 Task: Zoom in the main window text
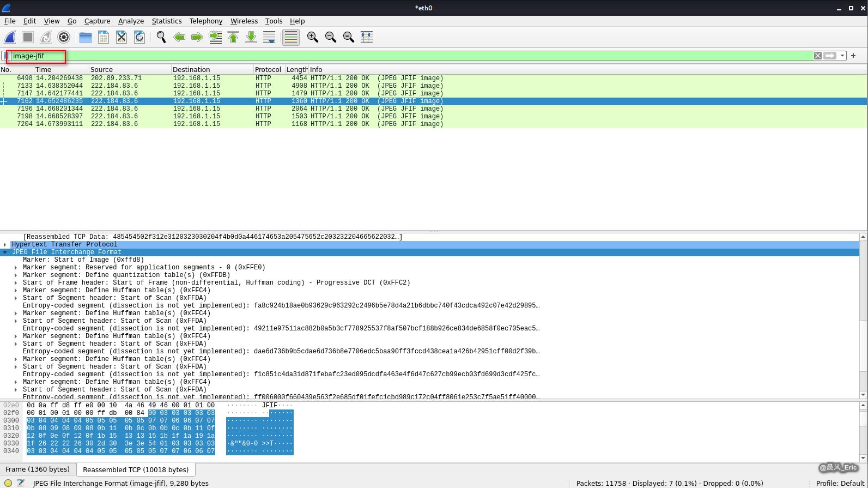click(312, 37)
